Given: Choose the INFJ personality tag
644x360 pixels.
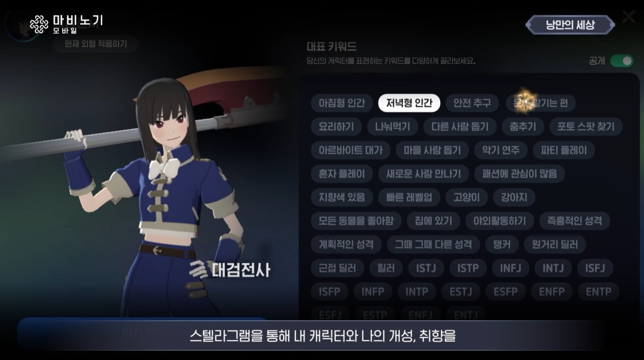Looking at the screenshot, I should pos(510,268).
